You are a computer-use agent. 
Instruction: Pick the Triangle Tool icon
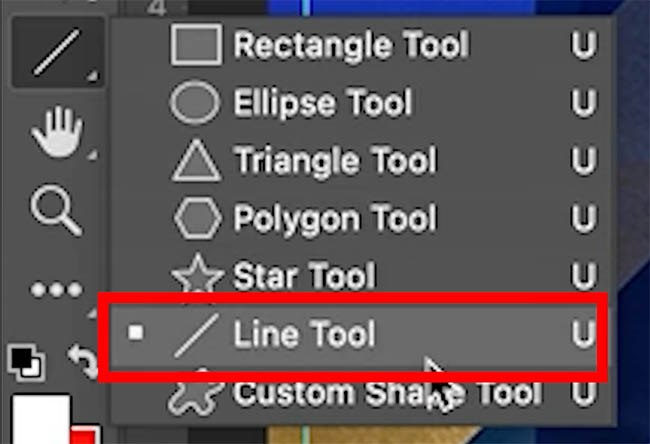pos(196,161)
